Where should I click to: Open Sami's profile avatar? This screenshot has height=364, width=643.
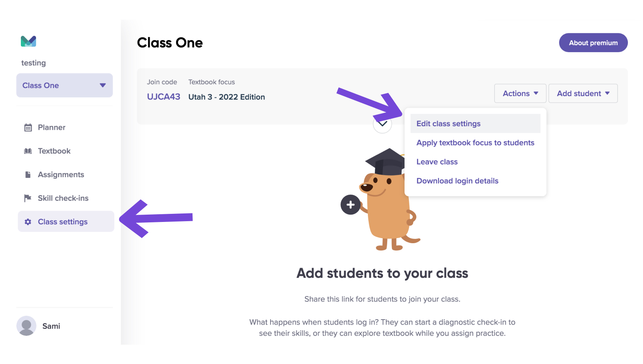tap(26, 326)
